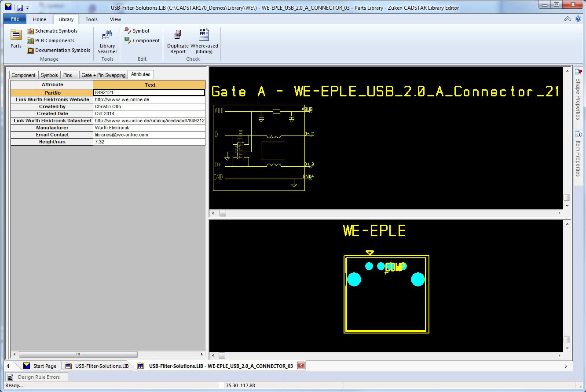586x392 pixels.
Task: Click the Created Date cell Oct 2014
Action: (149, 114)
